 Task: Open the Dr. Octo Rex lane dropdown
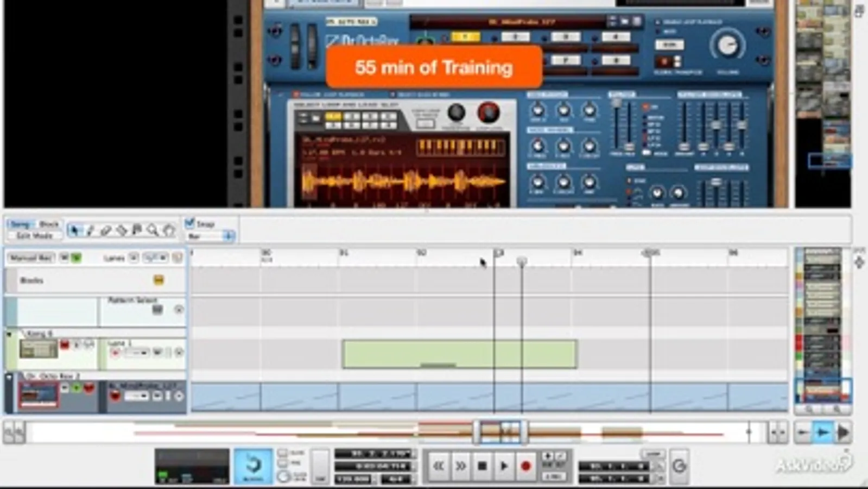(137, 397)
